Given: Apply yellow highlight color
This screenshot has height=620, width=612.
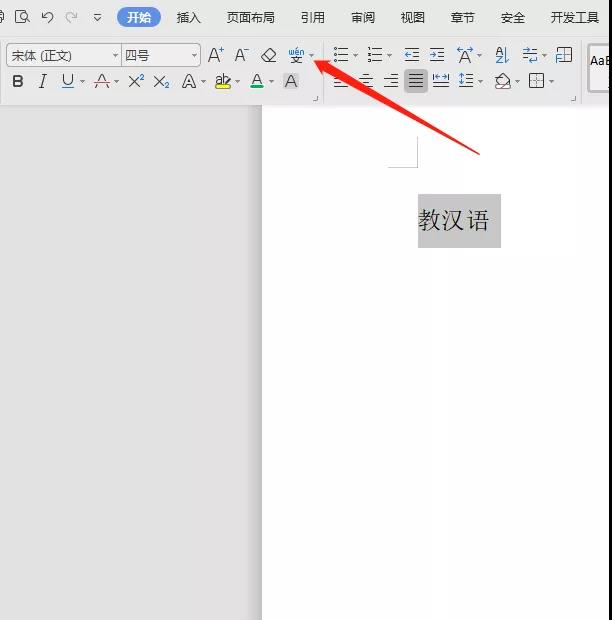Looking at the screenshot, I should point(223,81).
